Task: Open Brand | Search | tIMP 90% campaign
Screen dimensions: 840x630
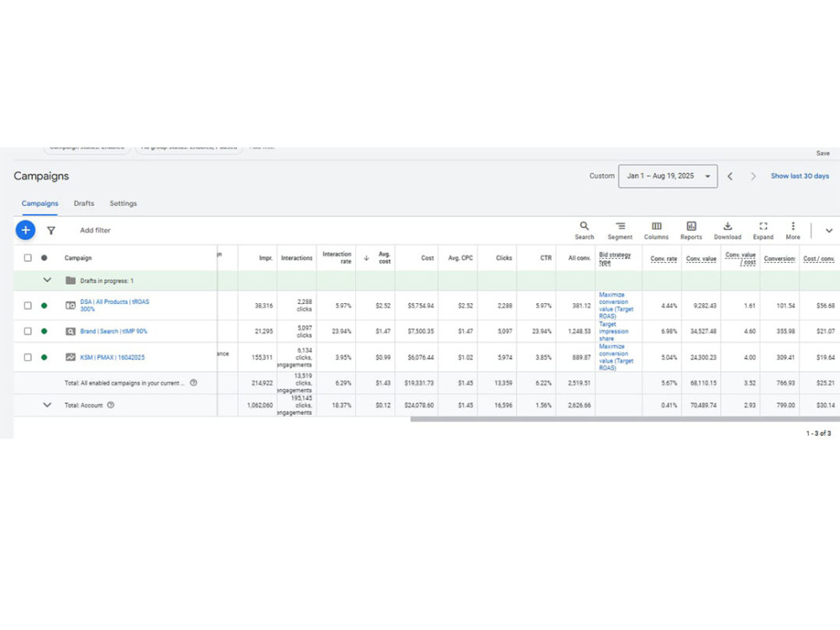Action: coord(113,331)
